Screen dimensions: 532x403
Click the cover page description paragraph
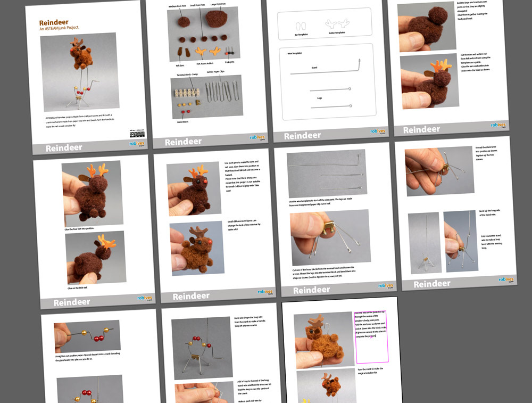[80, 120]
